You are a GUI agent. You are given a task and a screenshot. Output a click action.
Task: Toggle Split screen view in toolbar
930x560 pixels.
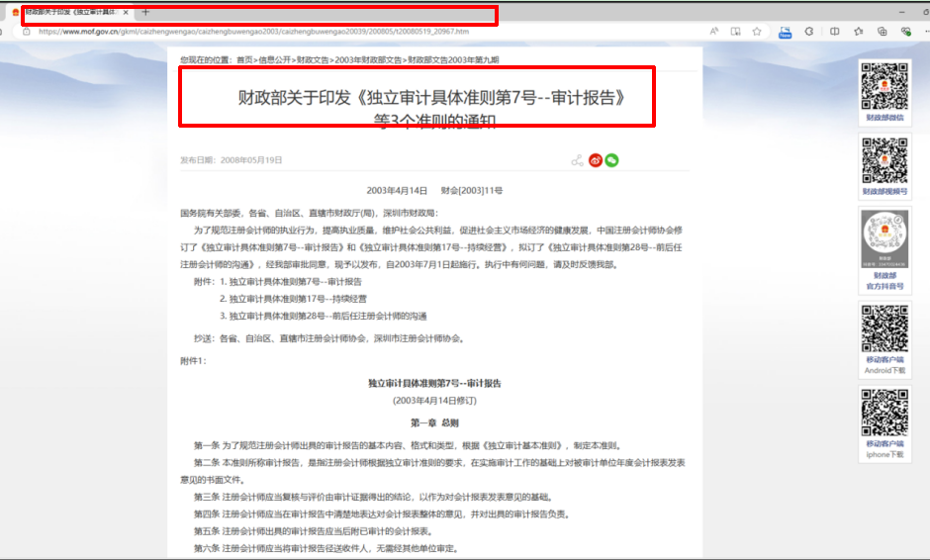pyautogui.click(x=834, y=32)
